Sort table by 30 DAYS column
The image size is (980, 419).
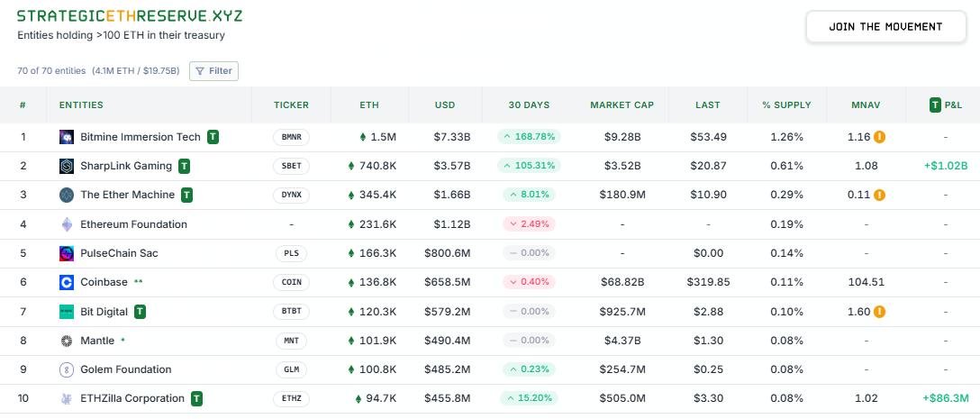coord(529,105)
